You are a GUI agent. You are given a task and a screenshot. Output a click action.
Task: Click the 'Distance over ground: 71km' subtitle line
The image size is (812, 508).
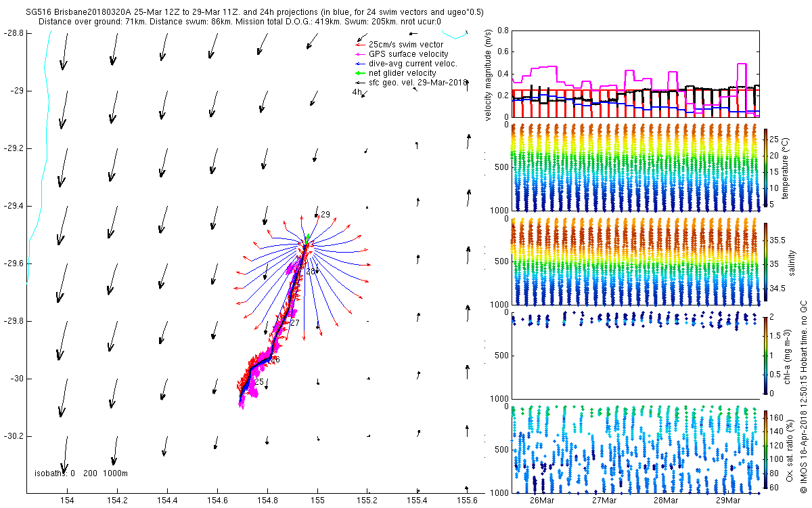pos(240,22)
